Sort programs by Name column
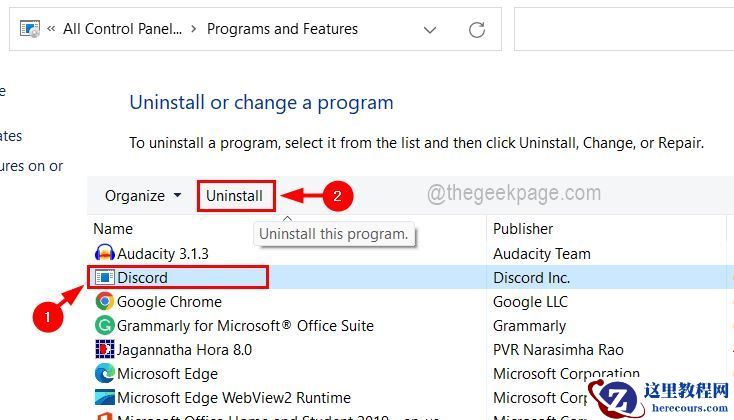 point(113,228)
